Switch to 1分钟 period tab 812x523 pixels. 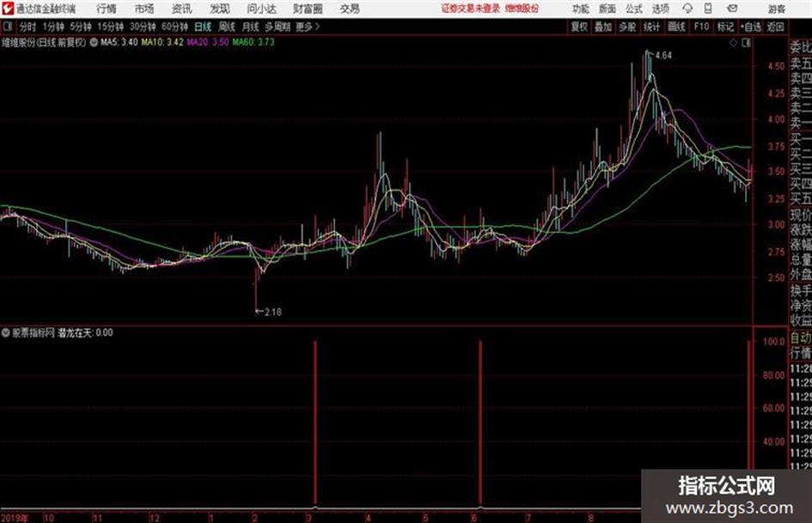coord(53,27)
